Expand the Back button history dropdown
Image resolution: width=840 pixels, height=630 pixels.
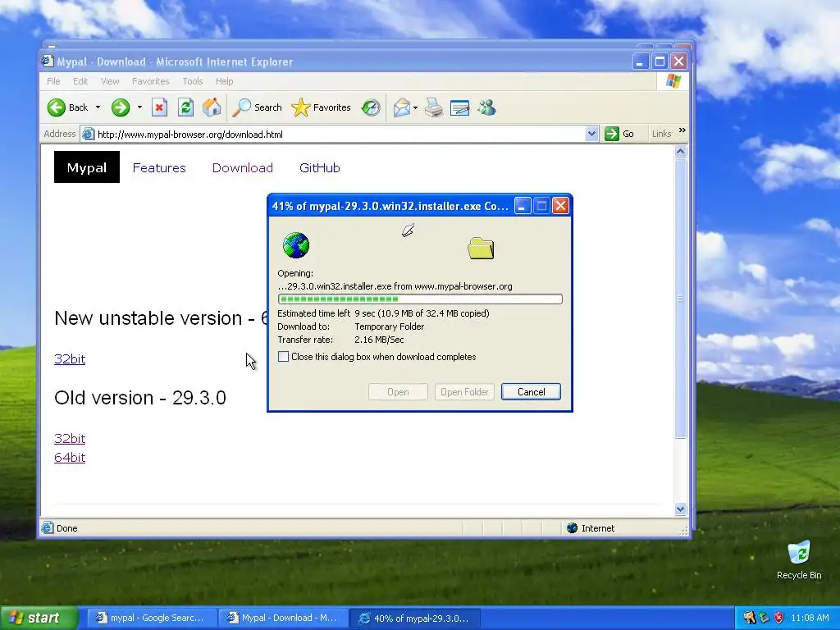pos(98,107)
